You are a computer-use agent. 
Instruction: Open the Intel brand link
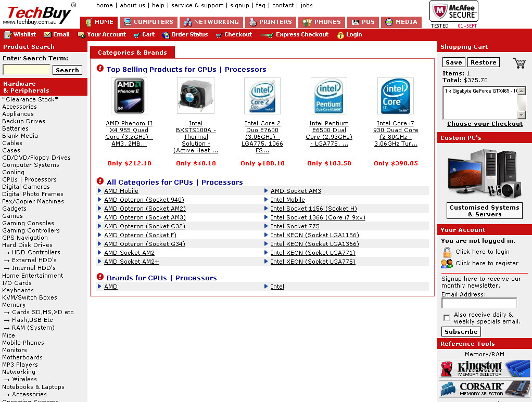[277, 287]
